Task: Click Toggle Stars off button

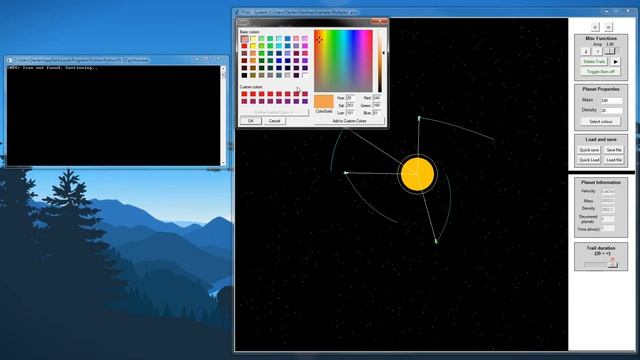Action: coord(600,71)
